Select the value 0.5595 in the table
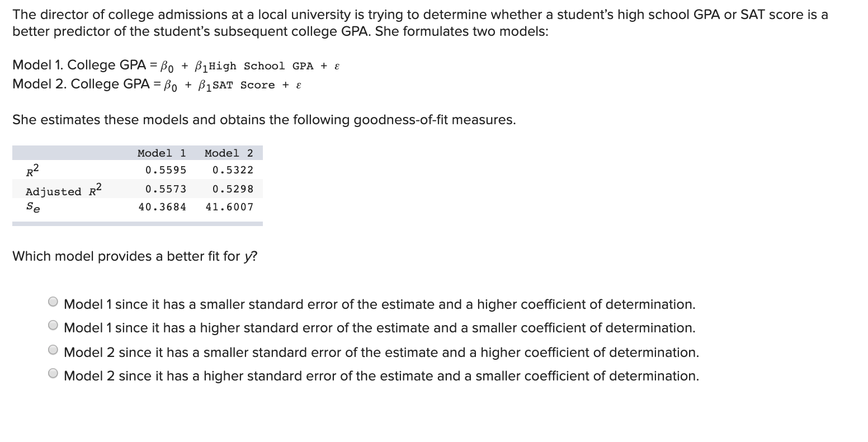The image size is (868, 442). coord(166,170)
